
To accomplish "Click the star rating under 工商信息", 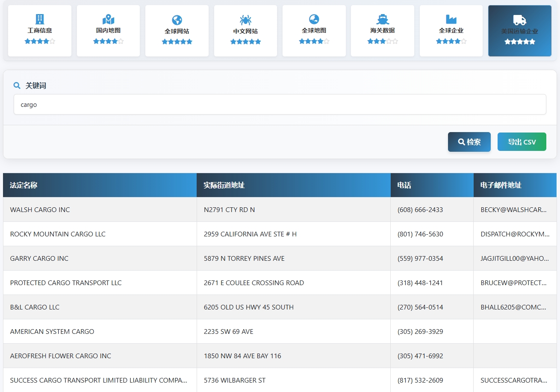I will point(40,41).
